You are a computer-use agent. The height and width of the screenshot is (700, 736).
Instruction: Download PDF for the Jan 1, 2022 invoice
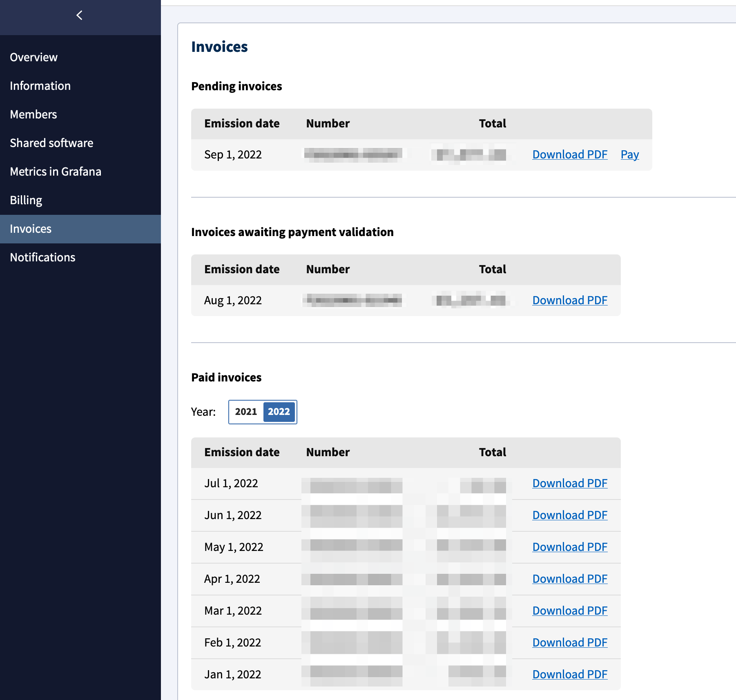tap(569, 674)
